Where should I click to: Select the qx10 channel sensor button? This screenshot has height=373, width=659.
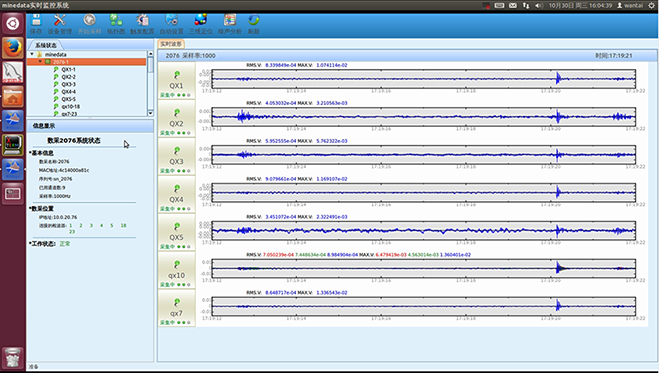177,270
